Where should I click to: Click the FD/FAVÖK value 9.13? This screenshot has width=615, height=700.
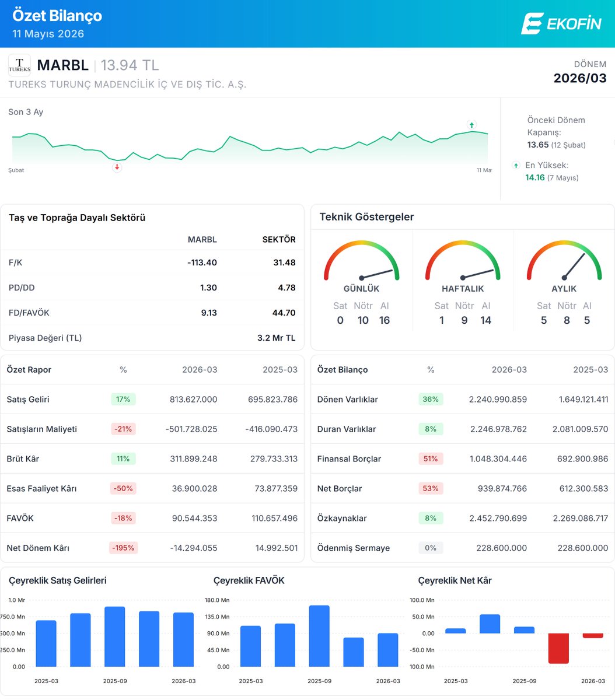point(209,313)
